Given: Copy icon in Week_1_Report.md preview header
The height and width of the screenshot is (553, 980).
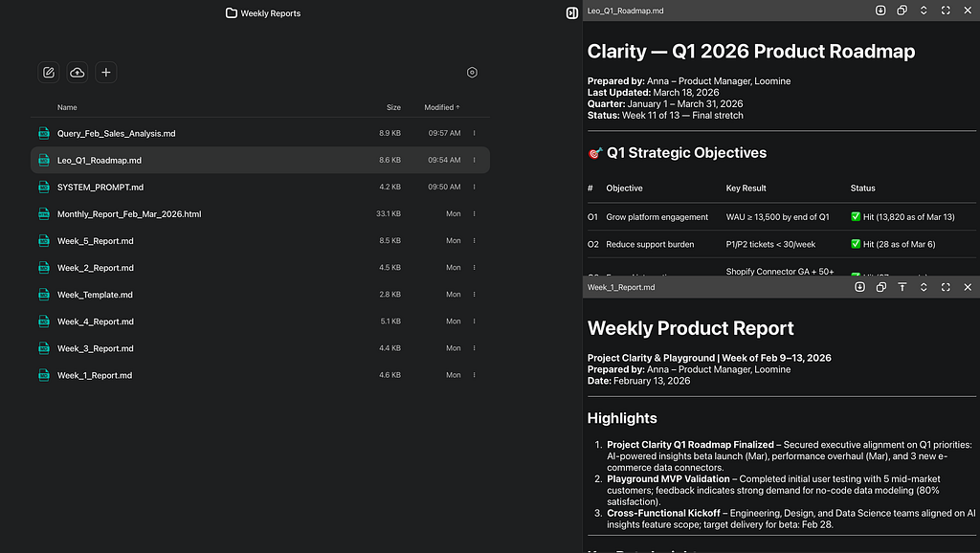Looking at the screenshot, I should (881, 287).
